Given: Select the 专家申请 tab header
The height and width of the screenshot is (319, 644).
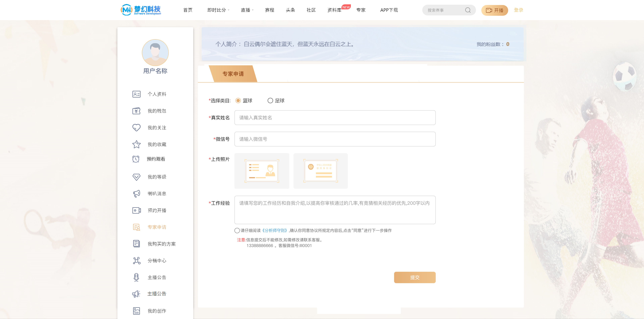Looking at the screenshot, I should 233,74.
